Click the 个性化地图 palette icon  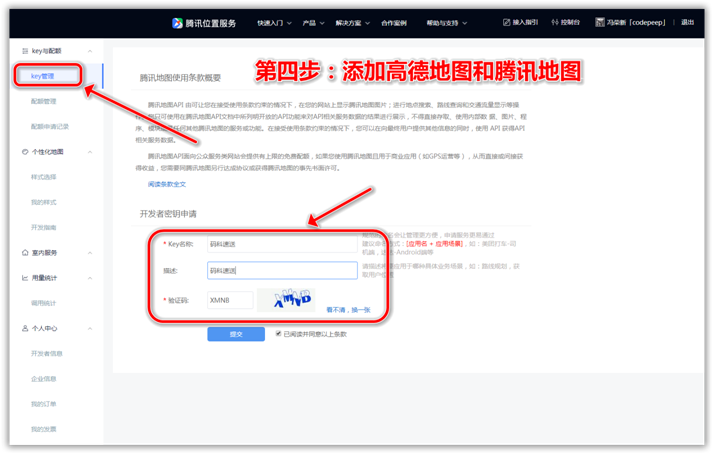pos(25,152)
